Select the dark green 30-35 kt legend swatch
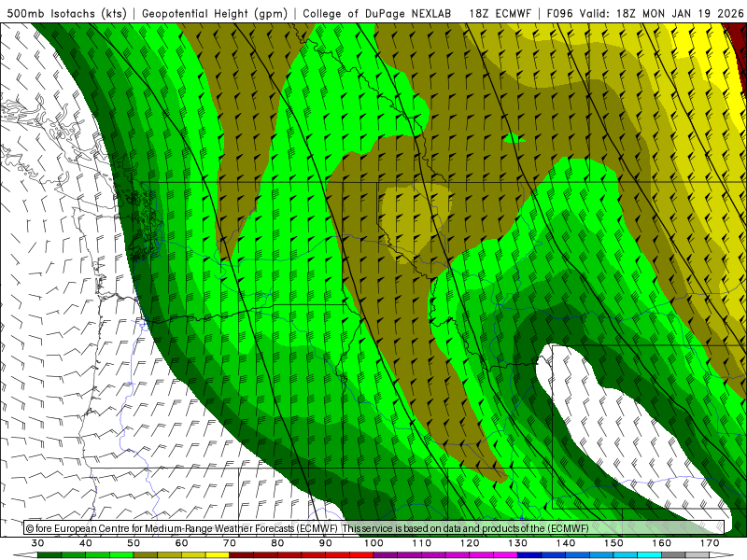This screenshot has height=560, width=747. [49, 555]
